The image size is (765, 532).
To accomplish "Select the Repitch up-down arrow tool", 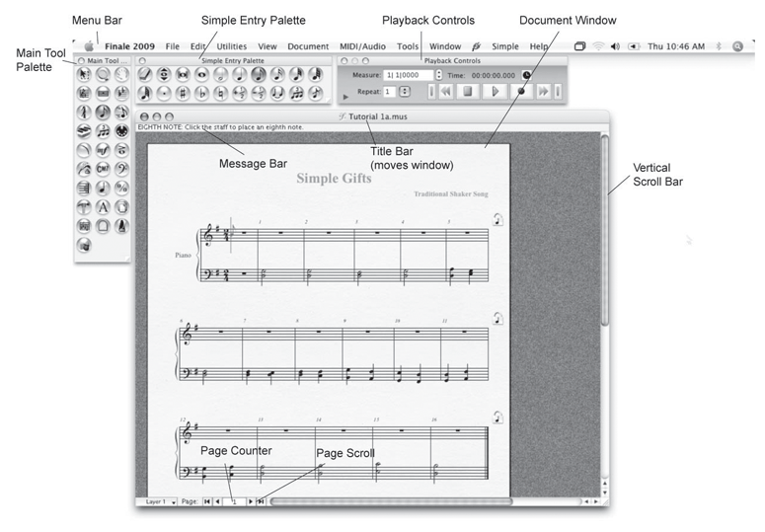I will click(164, 75).
